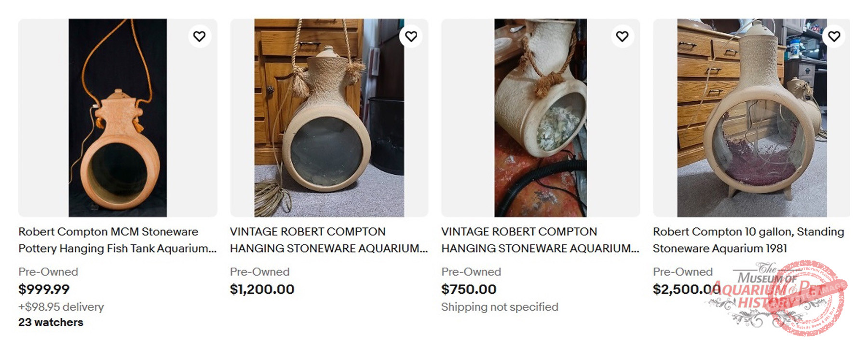The height and width of the screenshot is (344, 868).
Task: Open "Robert Compton 10 gallon, Standing" title
Action: (748, 240)
